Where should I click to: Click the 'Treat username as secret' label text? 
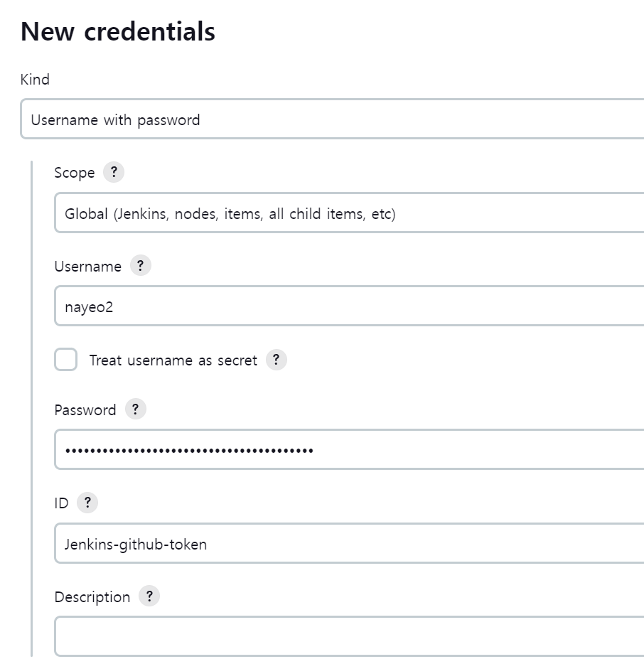tap(173, 360)
